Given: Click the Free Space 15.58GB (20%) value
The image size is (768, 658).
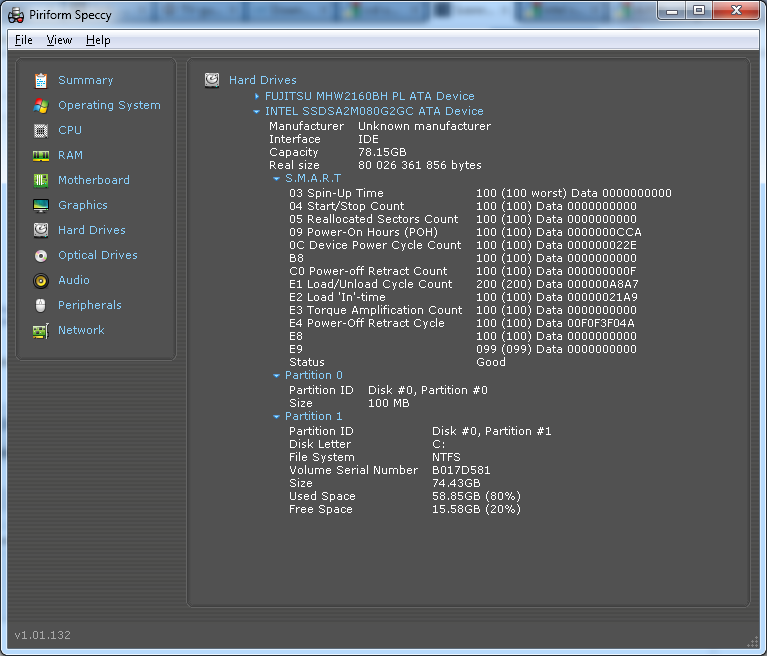Looking at the screenshot, I should click(x=476, y=510).
